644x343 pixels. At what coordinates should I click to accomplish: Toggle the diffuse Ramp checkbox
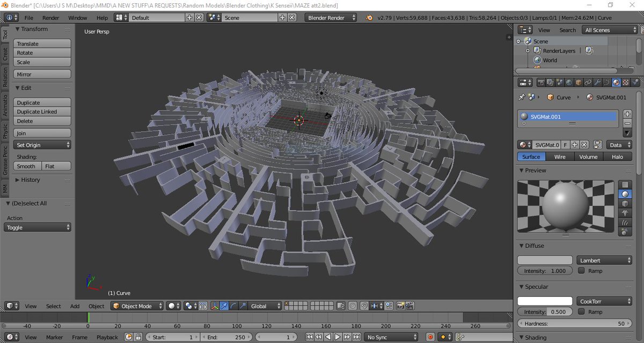[581, 271]
